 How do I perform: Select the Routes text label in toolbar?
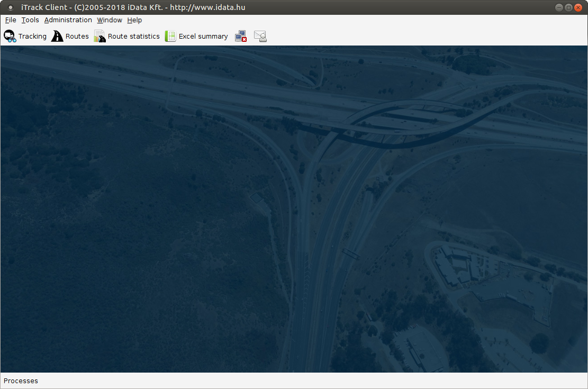[x=77, y=37]
